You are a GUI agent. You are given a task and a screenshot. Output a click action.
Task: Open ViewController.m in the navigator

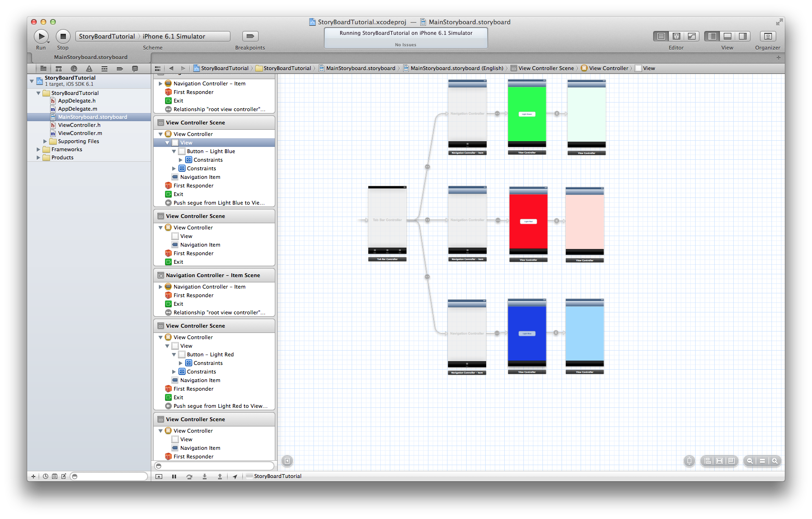tap(80, 133)
